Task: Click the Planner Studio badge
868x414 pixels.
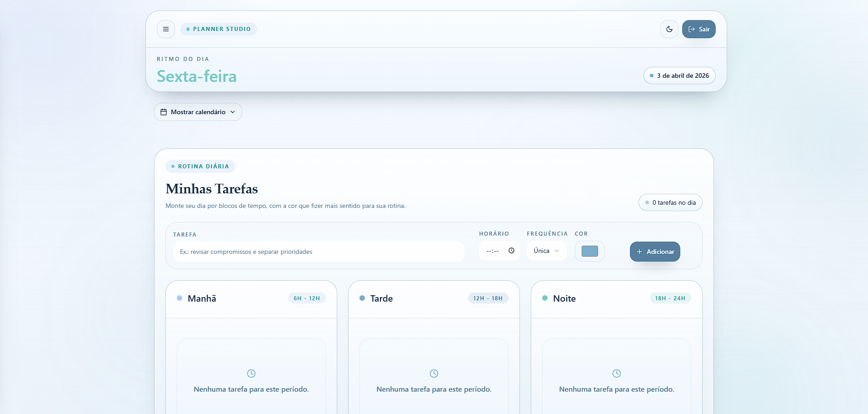Action: [x=219, y=29]
